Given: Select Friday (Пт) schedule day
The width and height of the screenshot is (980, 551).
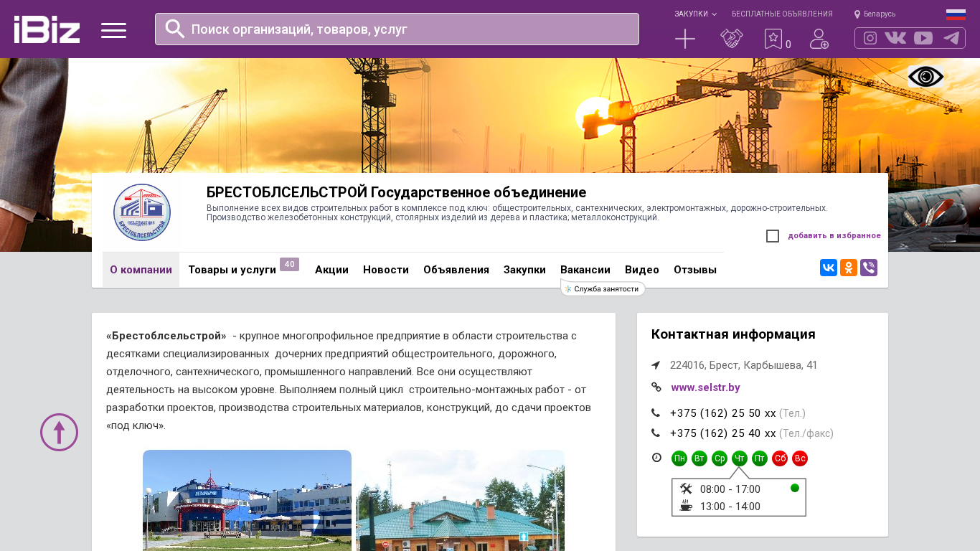Looking at the screenshot, I should click(x=760, y=458).
